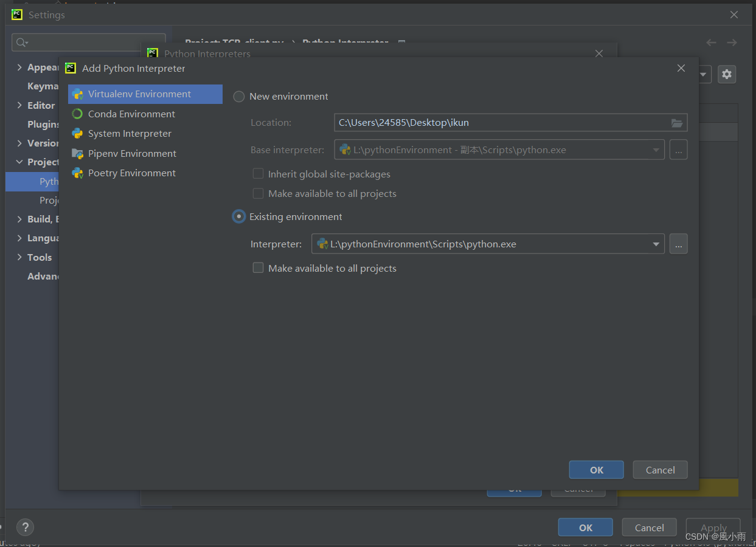Open the interpreter gear icon in Settings
The height and width of the screenshot is (547, 756).
(727, 74)
